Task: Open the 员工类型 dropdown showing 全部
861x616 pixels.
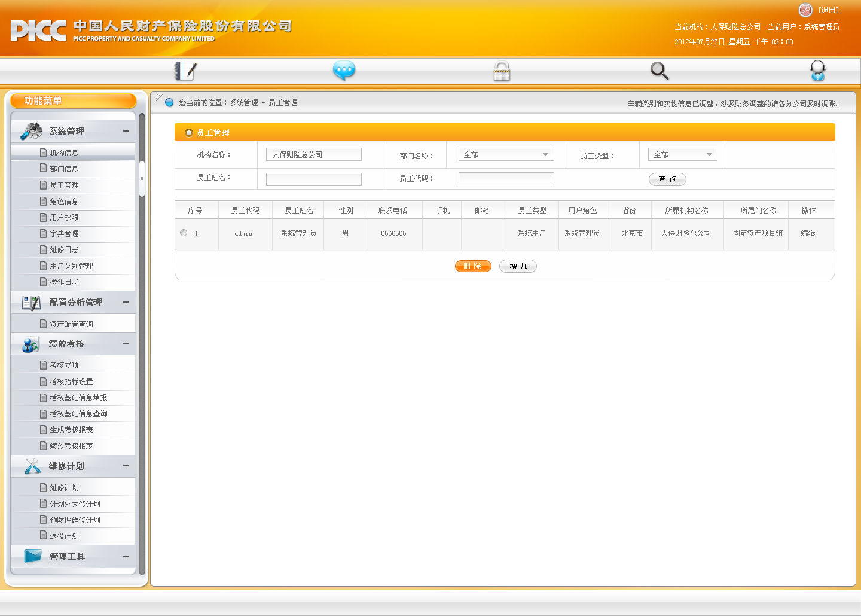Action: [x=683, y=154]
